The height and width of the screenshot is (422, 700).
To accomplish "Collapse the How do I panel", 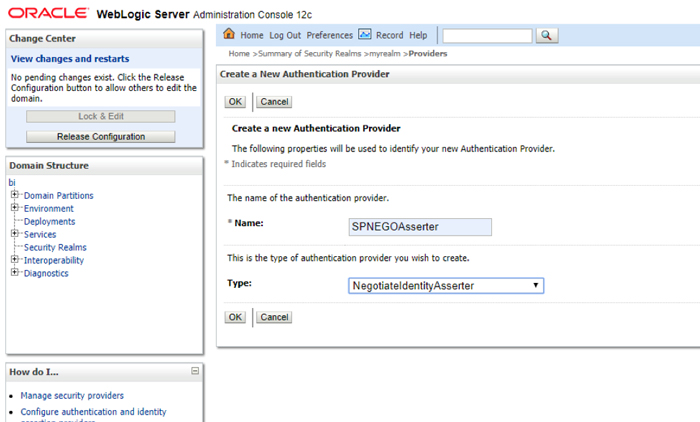I will pos(195,371).
